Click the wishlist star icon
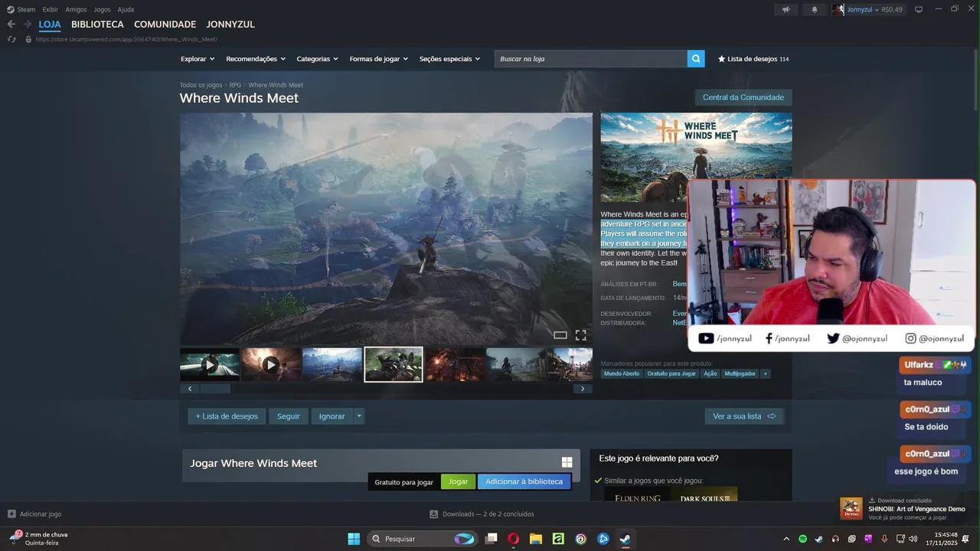The height and width of the screenshot is (551, 980). point(721,59)
